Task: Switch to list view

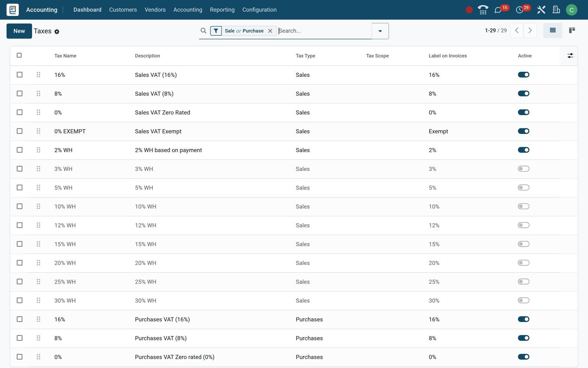Action: point(553,31)
